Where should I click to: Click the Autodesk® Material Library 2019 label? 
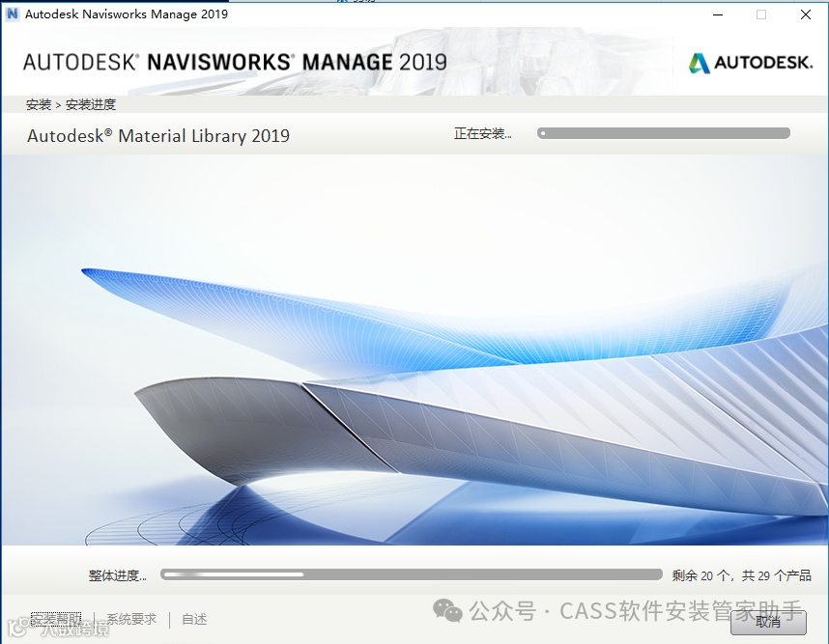click(158, 136)
